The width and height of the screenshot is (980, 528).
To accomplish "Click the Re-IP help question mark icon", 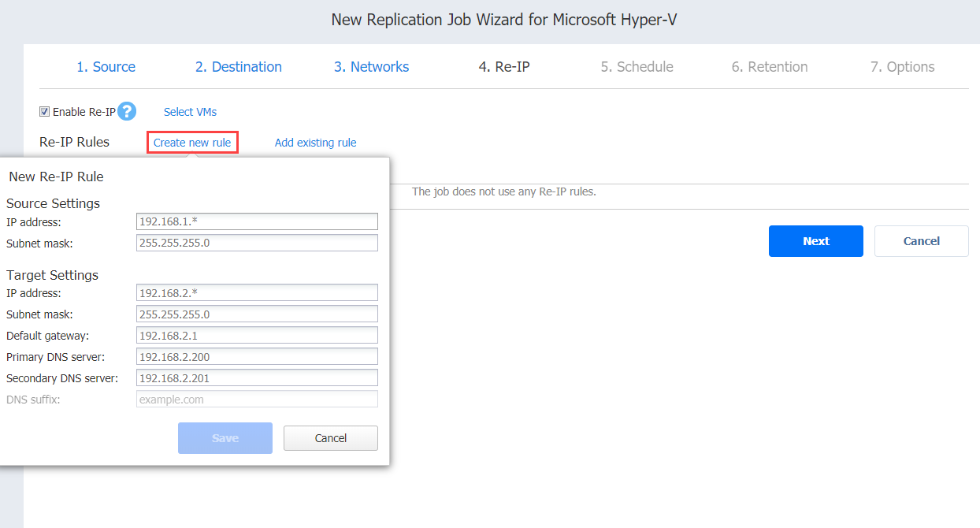I will tap(127, 112).
